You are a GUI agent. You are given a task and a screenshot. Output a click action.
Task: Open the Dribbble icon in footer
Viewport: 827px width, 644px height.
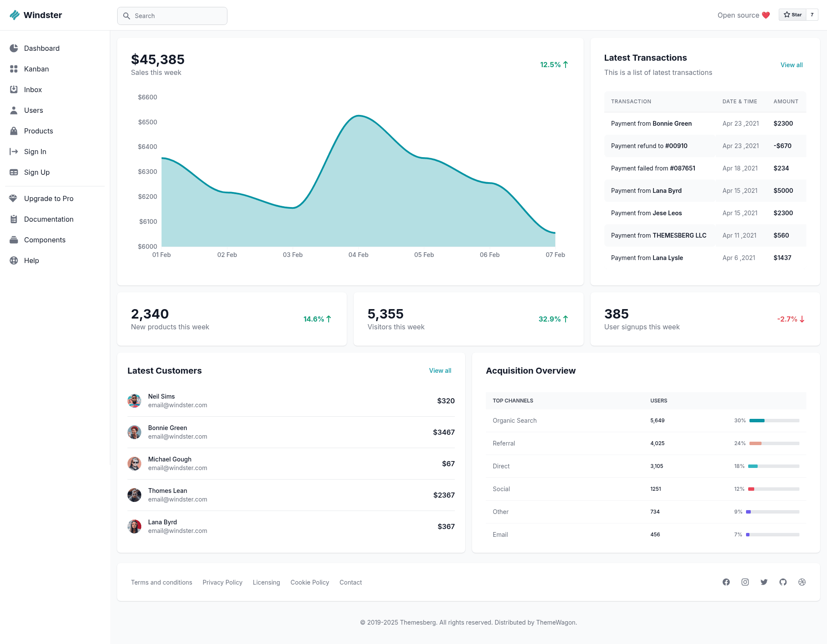(802, 582)
